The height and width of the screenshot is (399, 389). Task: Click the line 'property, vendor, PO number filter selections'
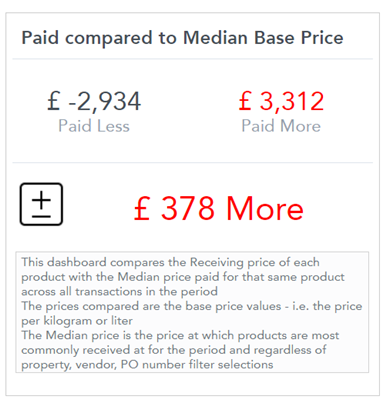tap(147, 364)
